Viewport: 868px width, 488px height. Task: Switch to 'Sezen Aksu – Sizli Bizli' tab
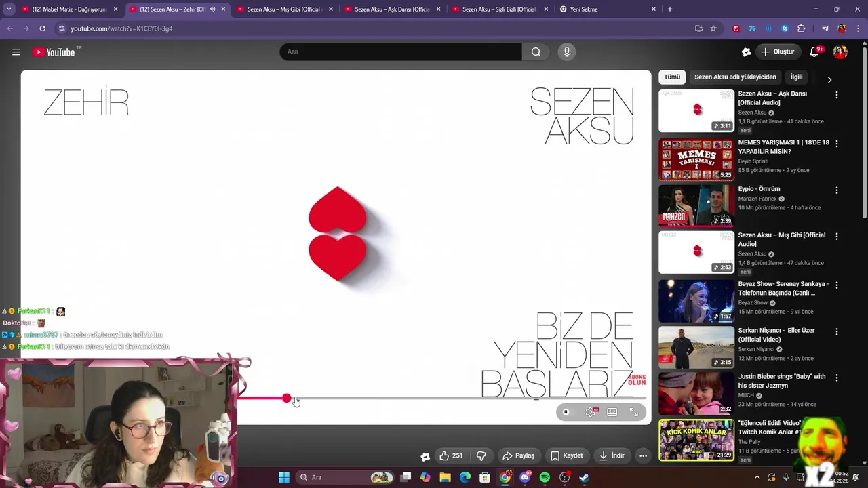tap(499, 9)
